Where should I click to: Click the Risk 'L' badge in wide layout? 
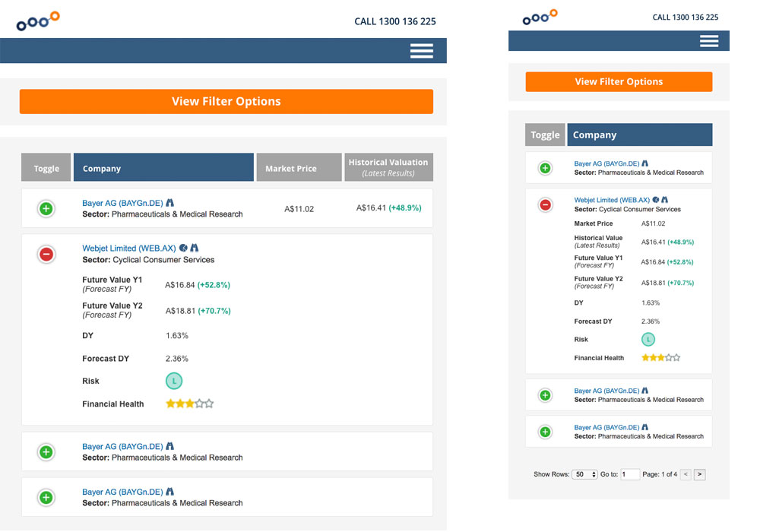tap(174, 381)
